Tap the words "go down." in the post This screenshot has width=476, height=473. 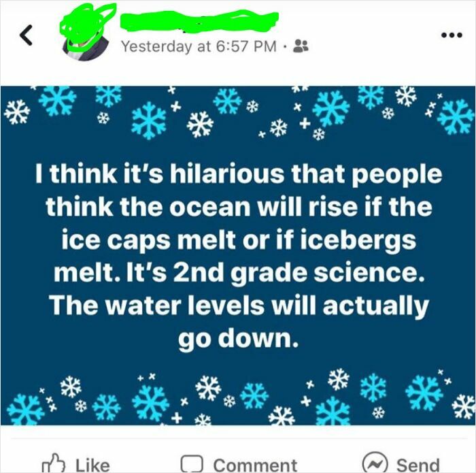[x=238, y=339]
